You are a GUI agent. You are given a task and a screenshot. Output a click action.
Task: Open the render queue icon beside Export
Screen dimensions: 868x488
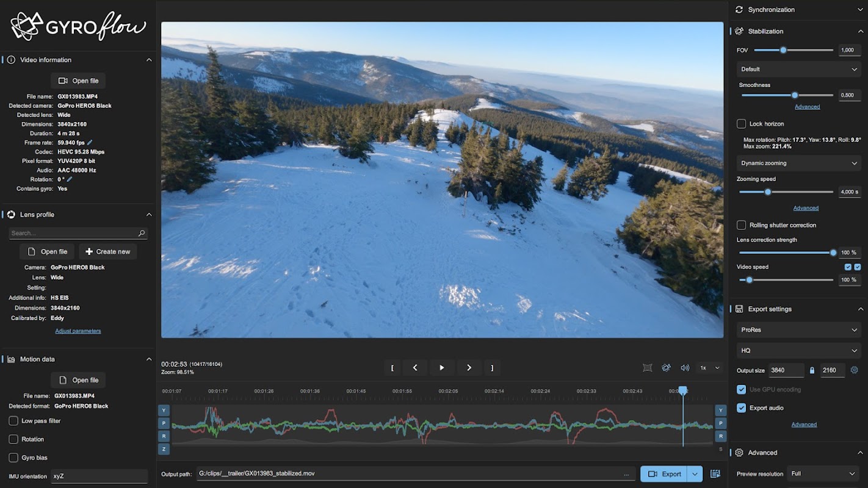click(715, 474)
